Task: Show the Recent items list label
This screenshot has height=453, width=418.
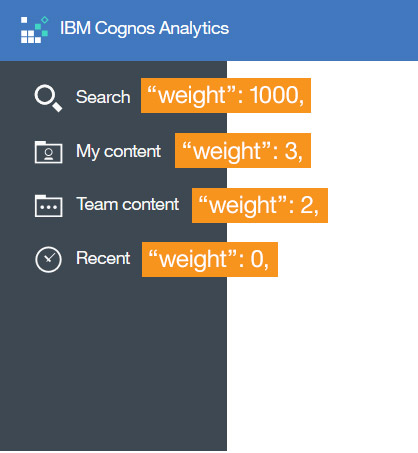Action: point(103,258)
